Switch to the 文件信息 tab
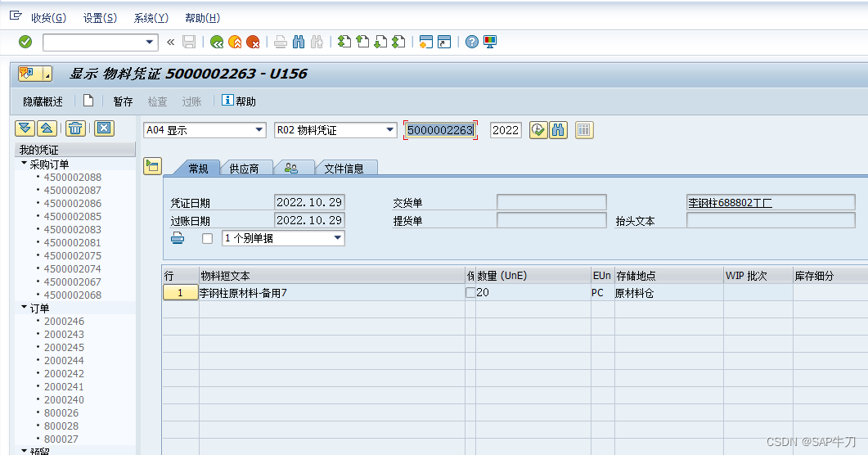868x455 pixels. pyautogui.click(x=344, y=169)
